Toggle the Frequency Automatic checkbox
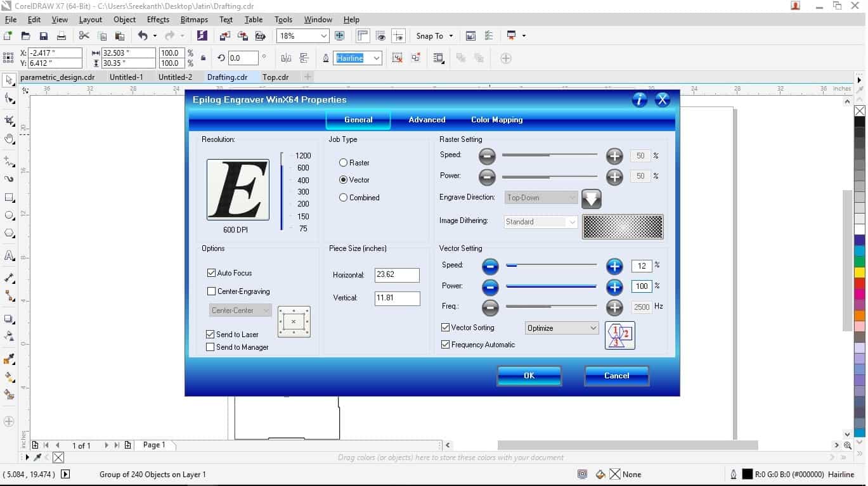Screen dimensions: 868x486 [x=445, y=345]
